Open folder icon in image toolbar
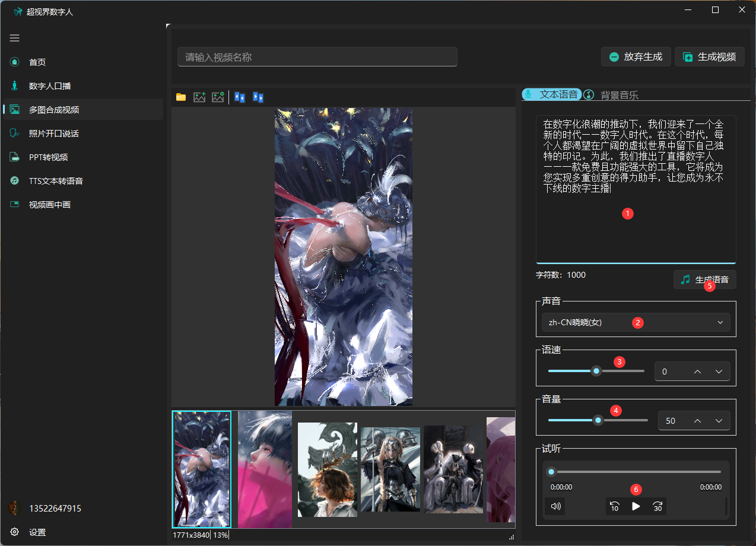This screenshot has height=546, width=756. point(181,97)
